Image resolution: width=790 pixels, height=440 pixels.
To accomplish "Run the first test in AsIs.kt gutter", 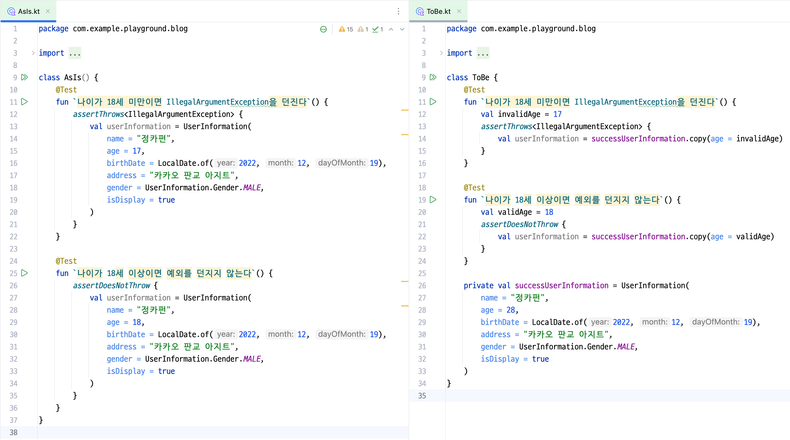I will [24, 102].
